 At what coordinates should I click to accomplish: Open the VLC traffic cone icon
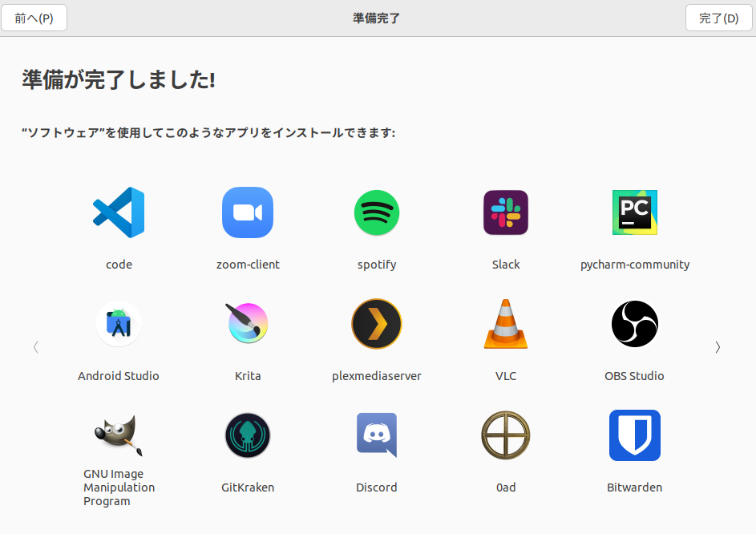506,324
